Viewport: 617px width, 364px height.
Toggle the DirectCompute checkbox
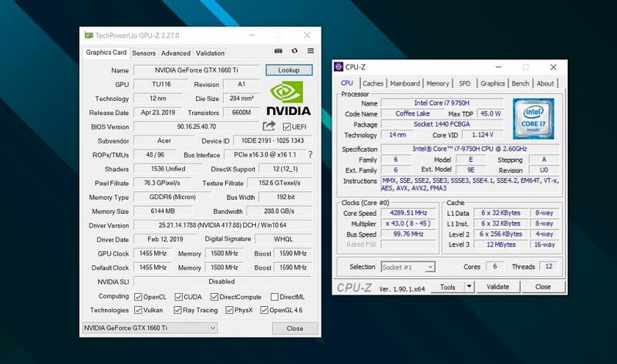[x=214, y=297]
